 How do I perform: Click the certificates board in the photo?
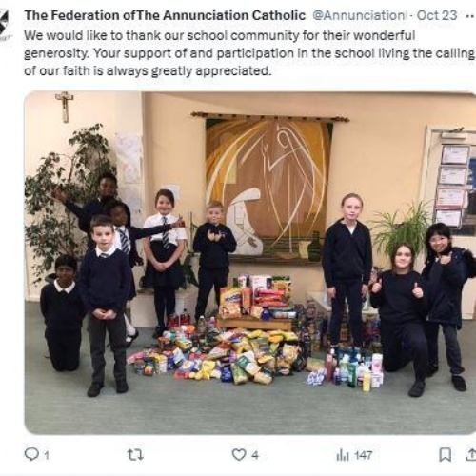[x=452, y=186]
